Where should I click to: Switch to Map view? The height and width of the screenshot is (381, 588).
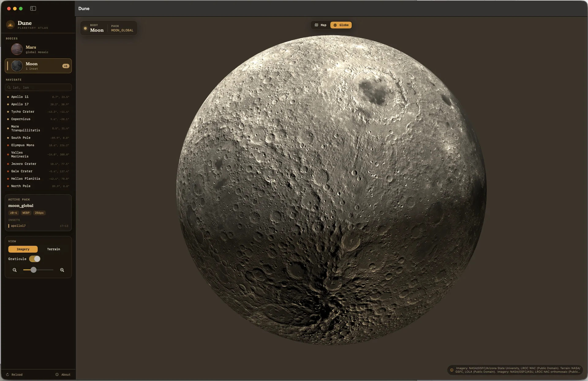click(321, 25)
